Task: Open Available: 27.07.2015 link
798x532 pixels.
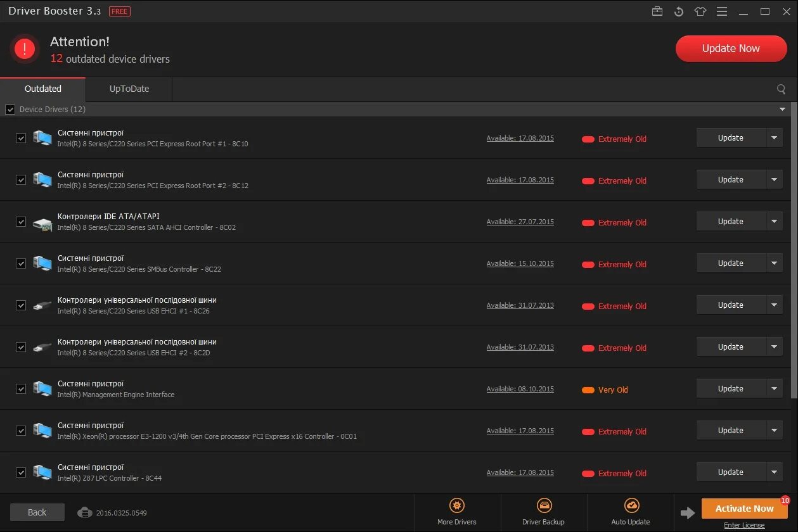Action: 520,222
